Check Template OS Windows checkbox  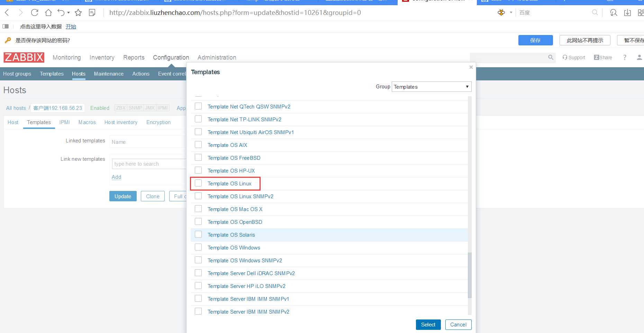[x=198, y=247]
